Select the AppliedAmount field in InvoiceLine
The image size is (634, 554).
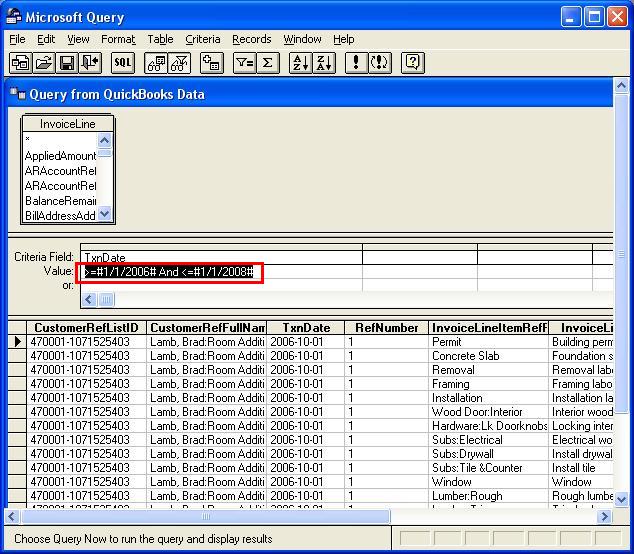(x=60, y=156)
